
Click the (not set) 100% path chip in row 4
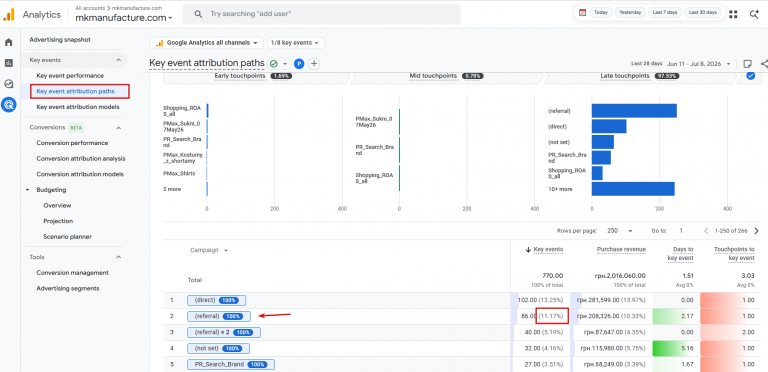(218, 349)
